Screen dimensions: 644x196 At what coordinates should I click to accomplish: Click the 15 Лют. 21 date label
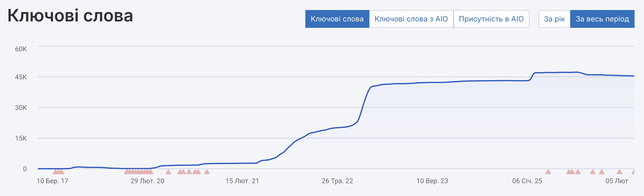point(242,181)
